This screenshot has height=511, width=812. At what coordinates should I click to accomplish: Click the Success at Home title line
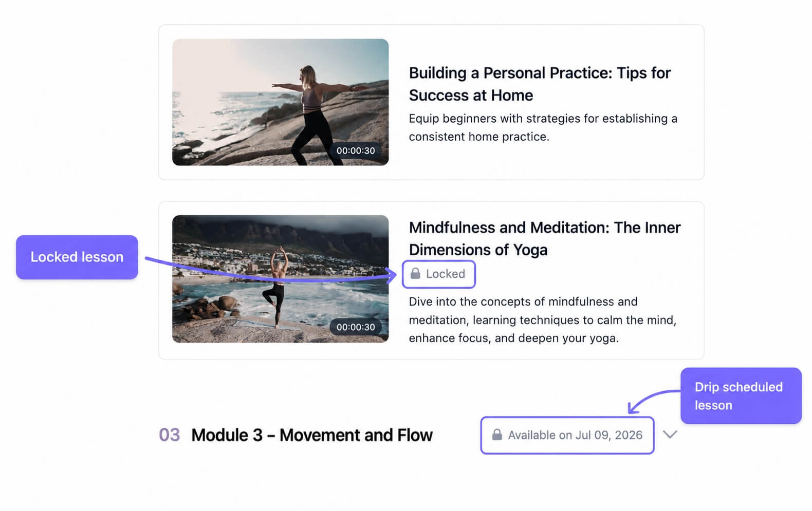tap(471, 96)
